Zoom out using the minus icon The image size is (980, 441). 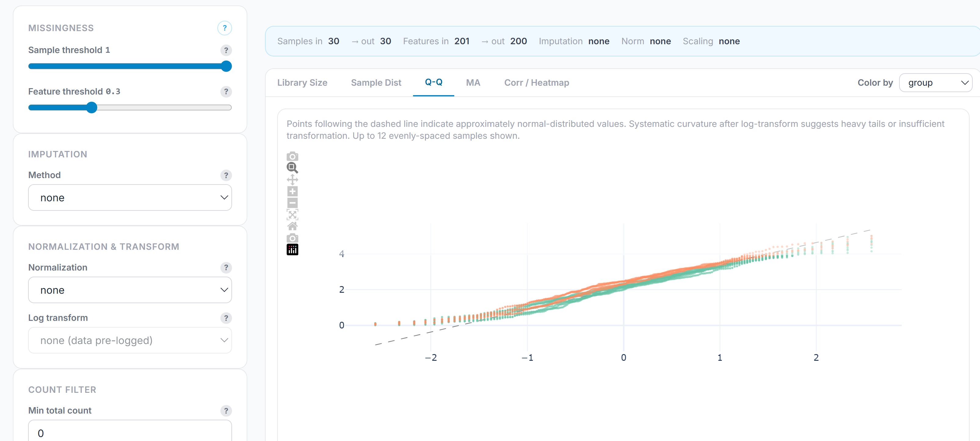point(292,203)
